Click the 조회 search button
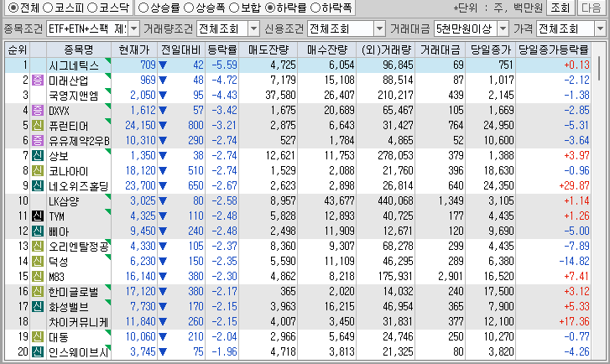Image resolution: width=610 pixels, height=364 pixels. tap(560, 8)
